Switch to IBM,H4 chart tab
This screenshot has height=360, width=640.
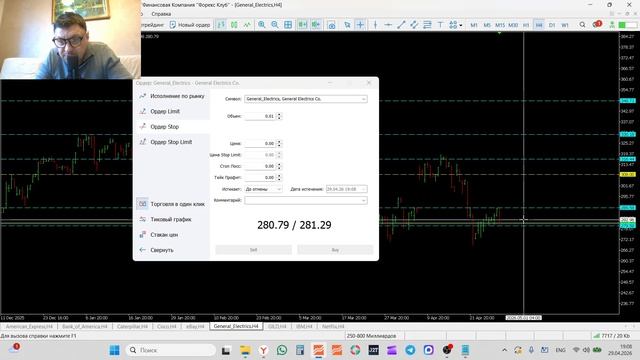(x=304, y=327)
